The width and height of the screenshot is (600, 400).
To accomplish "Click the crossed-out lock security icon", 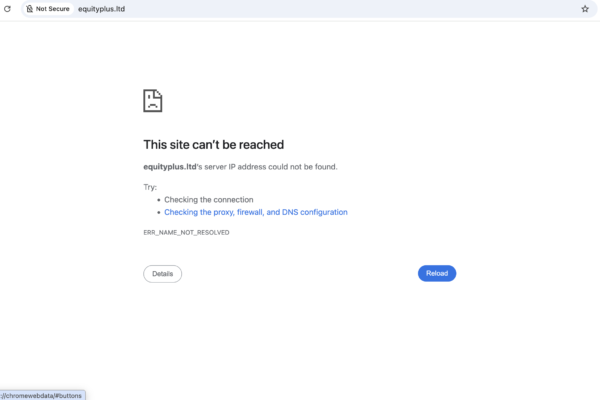I will click(29, 9).
